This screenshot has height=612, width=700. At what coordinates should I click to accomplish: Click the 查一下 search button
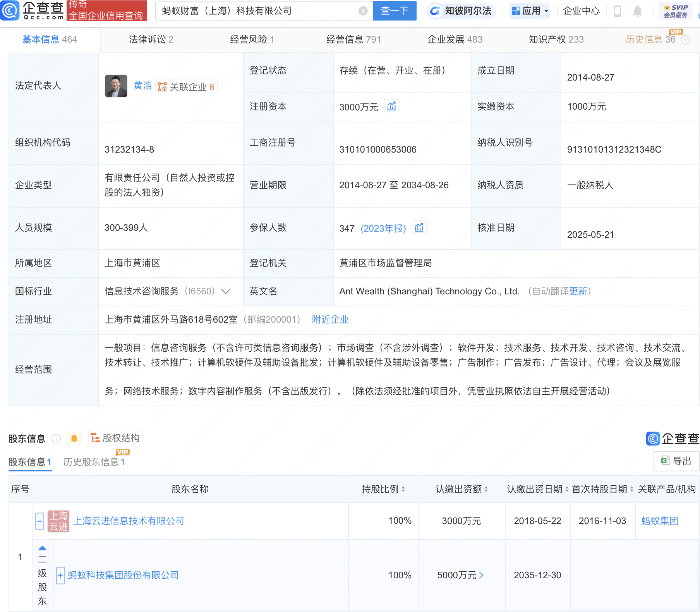tap(395, 10)
